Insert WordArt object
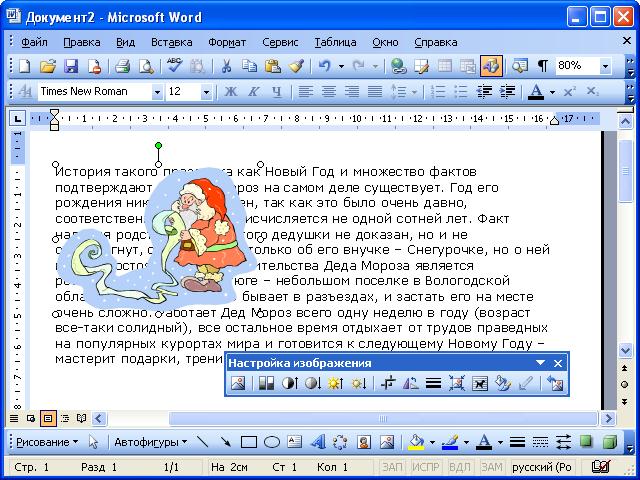This screenshot has width=640, height=480. [318, 442]
